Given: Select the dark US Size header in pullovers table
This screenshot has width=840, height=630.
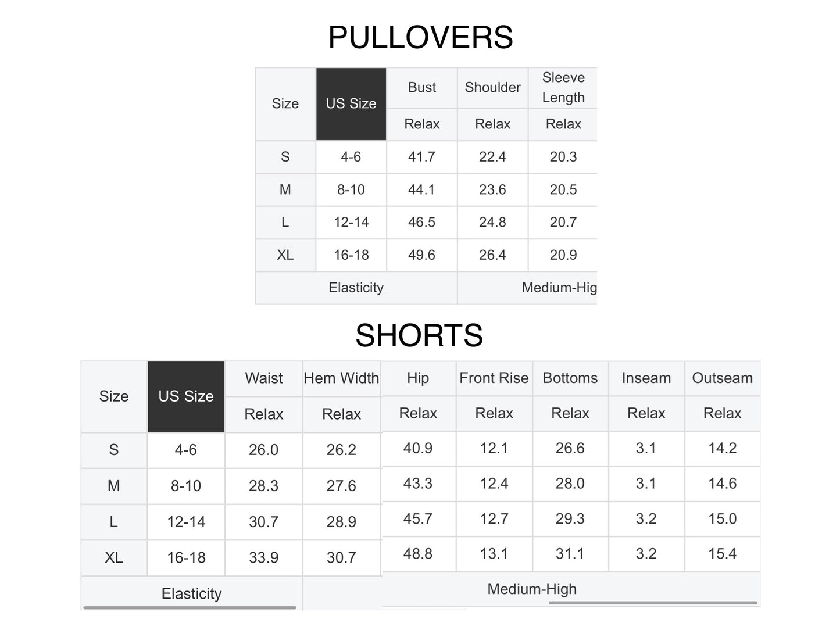Looking at the screenshot, I should (351, 104).
